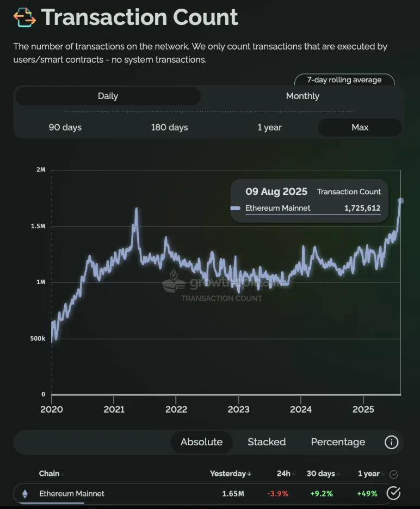Select the 90 days timespan
The image size is (420, 509).
pos(65,127)
